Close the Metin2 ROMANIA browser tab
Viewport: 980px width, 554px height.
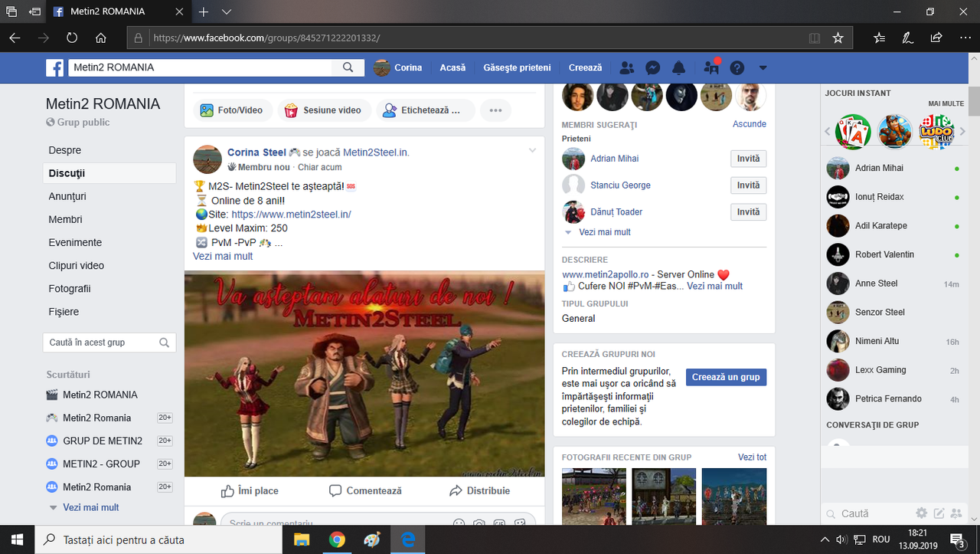(181, 12)
